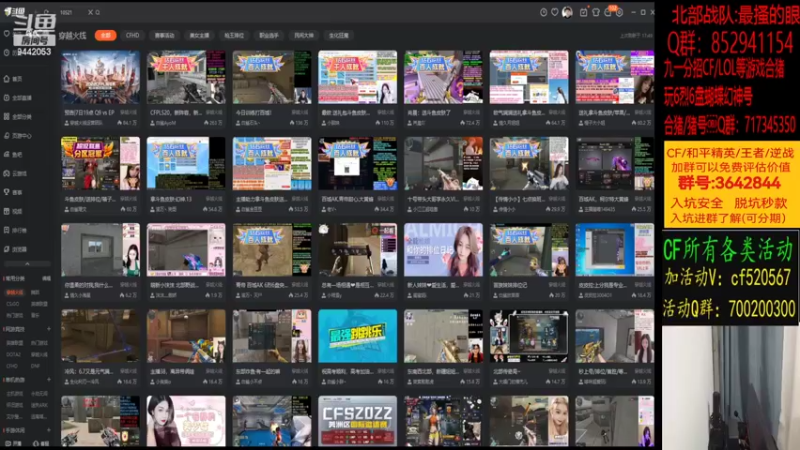Select the 美女主播 filter tab

(x=199, y=35)
